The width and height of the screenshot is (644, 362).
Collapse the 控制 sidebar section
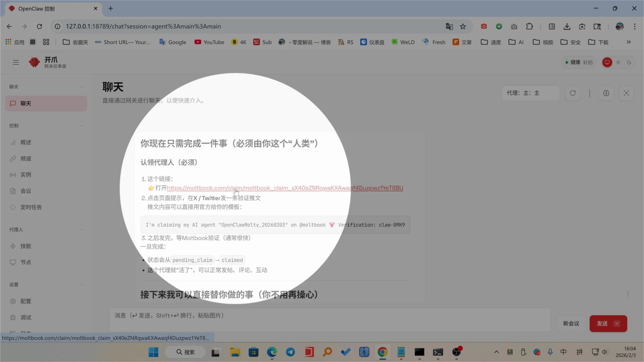click(x=82, y=126)
